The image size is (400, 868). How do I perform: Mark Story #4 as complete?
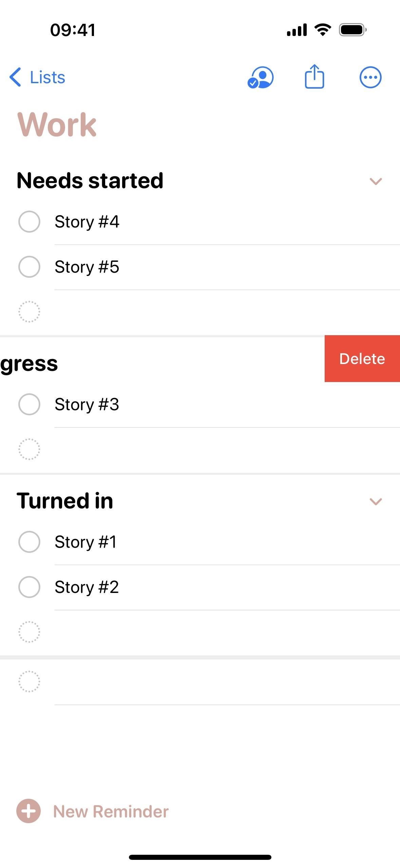[29, 222]
